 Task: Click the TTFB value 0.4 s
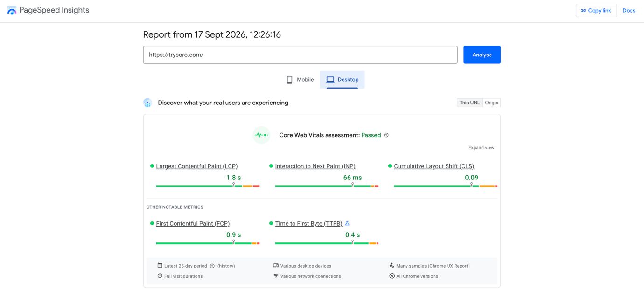pyautogui.click(x=352, y=235)
